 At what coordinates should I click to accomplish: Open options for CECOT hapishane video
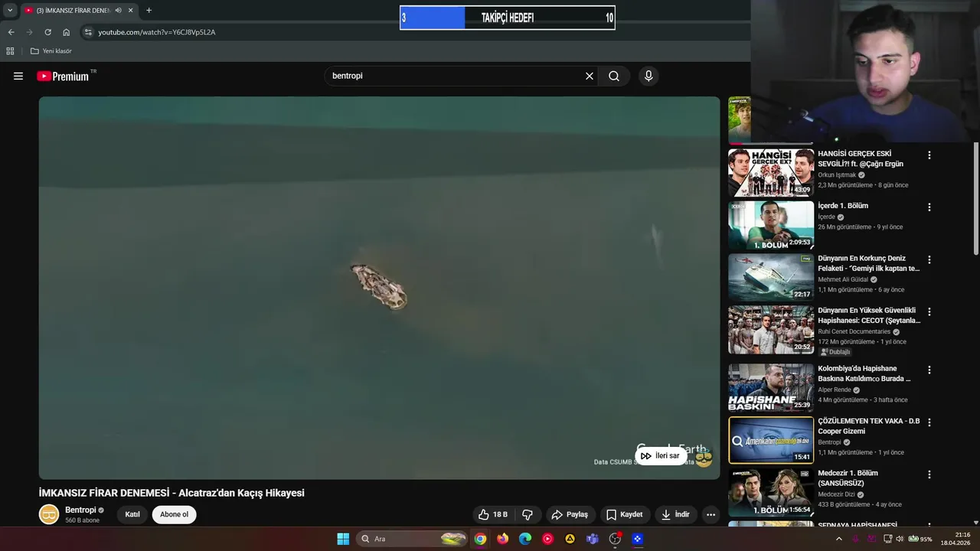[929, 311]
